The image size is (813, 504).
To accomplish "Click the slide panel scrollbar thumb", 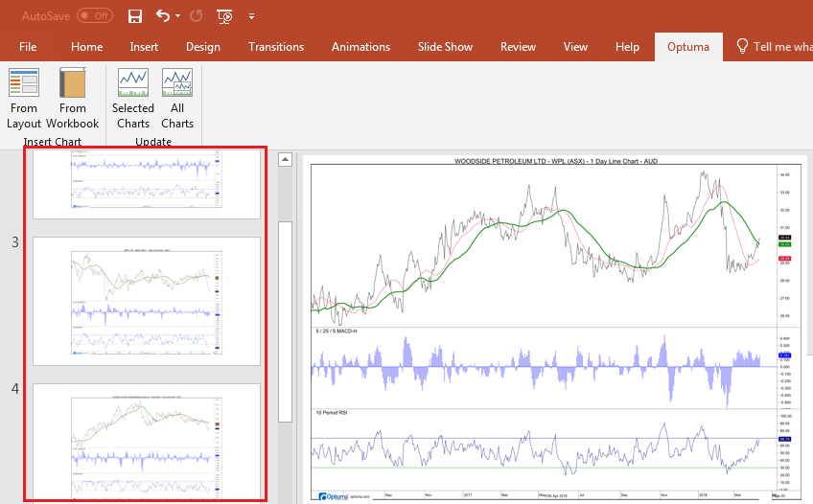I will (285, 322).
